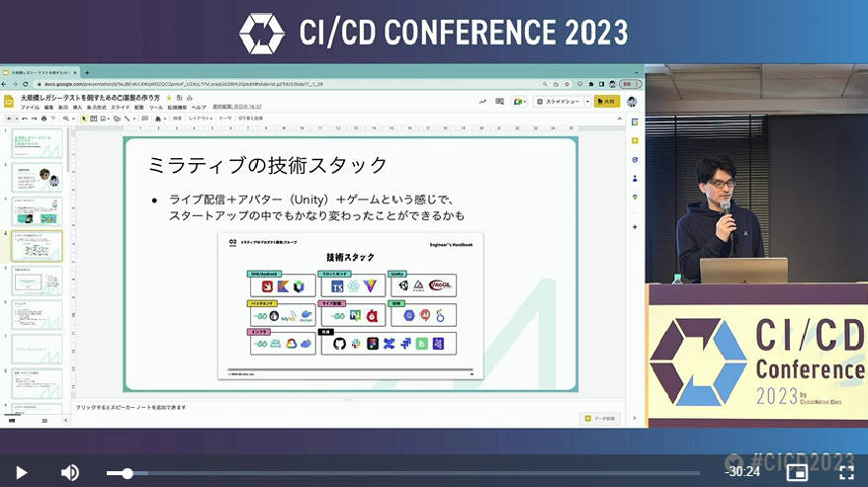Bookmark page with the address bar star

pyautogui.click(x=566, y=84)
